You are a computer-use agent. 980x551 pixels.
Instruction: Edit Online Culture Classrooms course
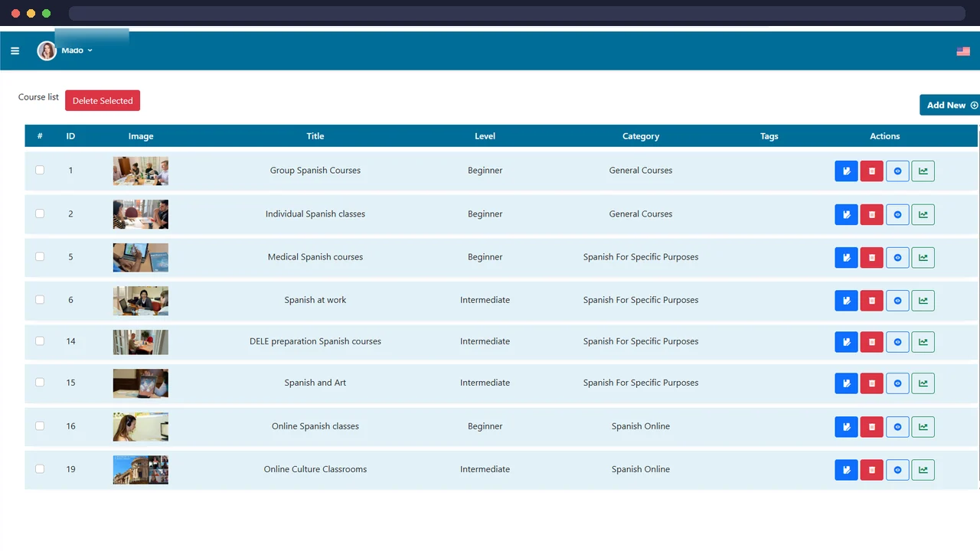[846, 470]
